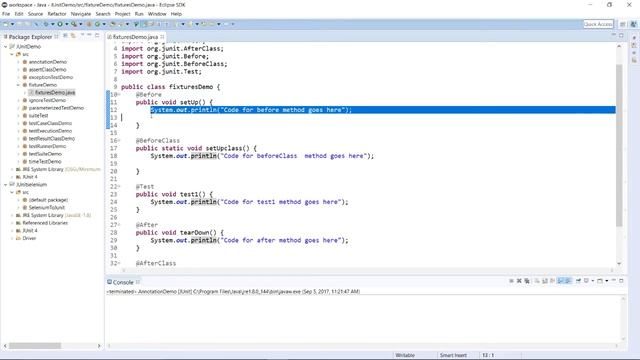
Task: Open the File menu
Action: tap(6, 14)
